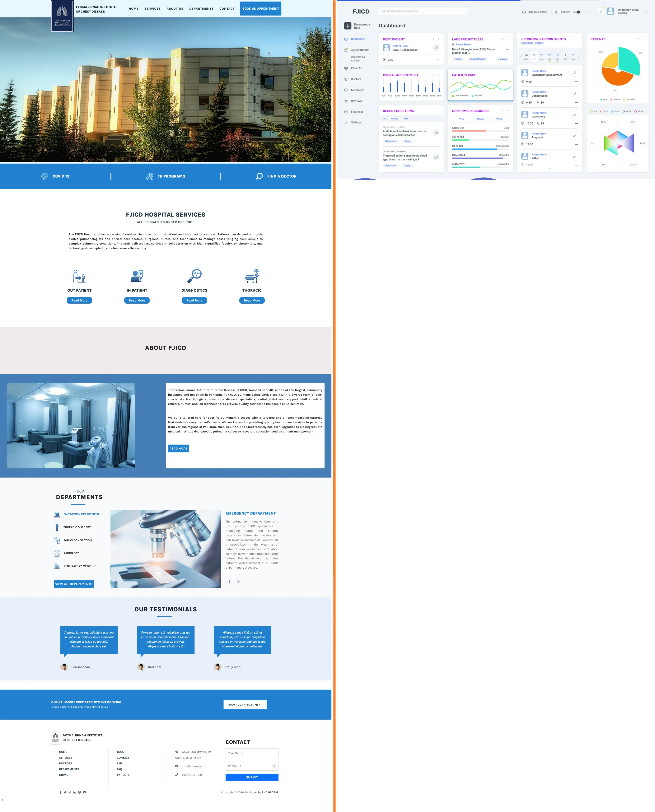
Task: Go to next Confirmed Diagnoses page
Action: 508,110
